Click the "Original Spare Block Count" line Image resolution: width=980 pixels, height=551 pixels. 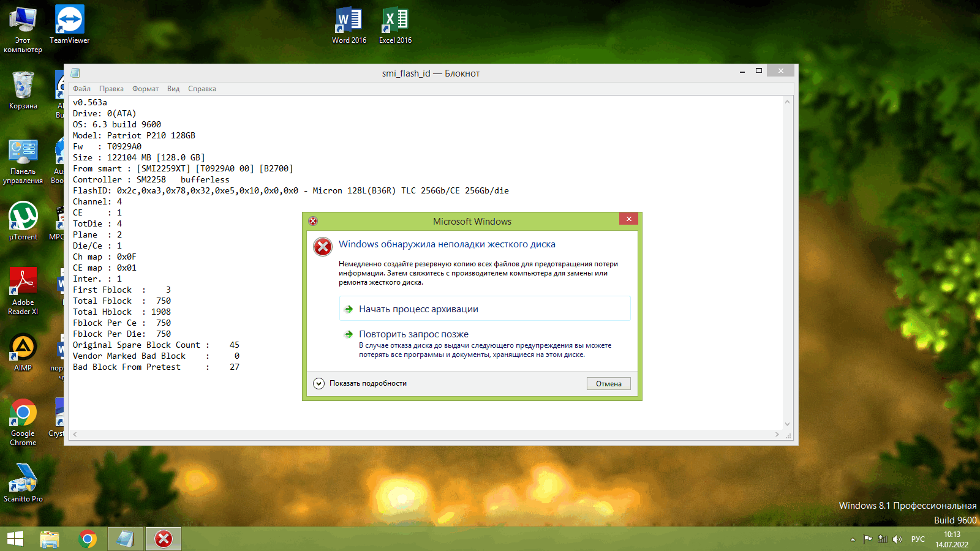(156, 345)
